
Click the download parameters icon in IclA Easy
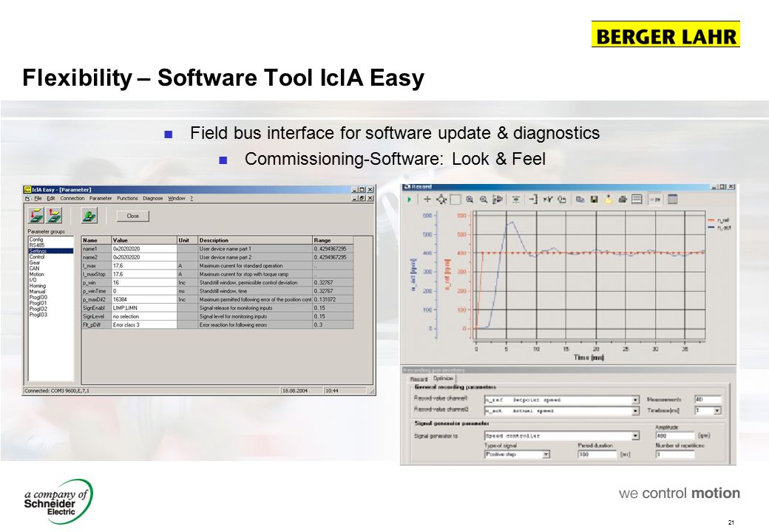36,216
